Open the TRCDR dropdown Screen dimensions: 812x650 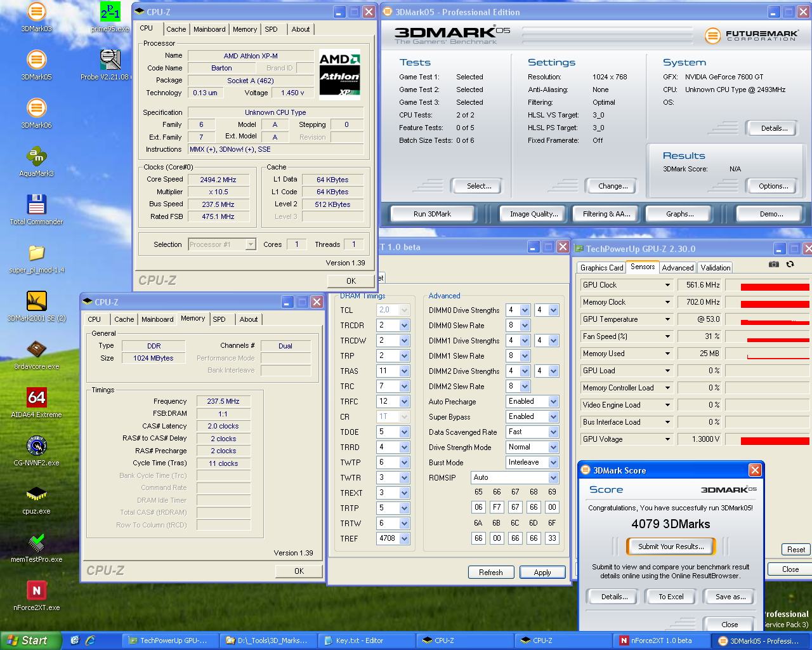point(404,326)
